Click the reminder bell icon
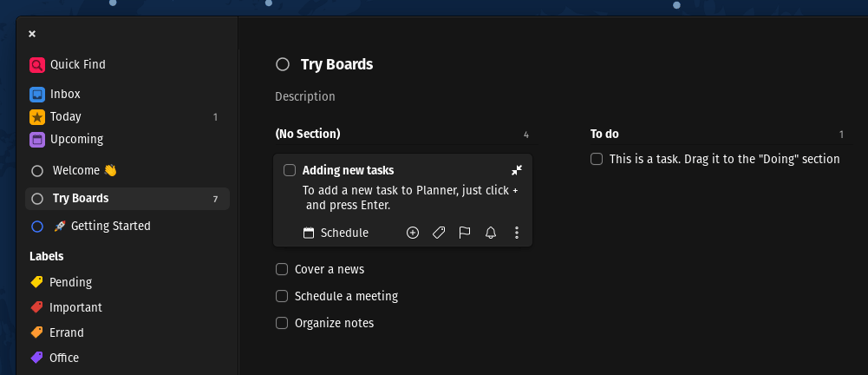The width and height of the screenshot is (868, 375). point(491,233)
